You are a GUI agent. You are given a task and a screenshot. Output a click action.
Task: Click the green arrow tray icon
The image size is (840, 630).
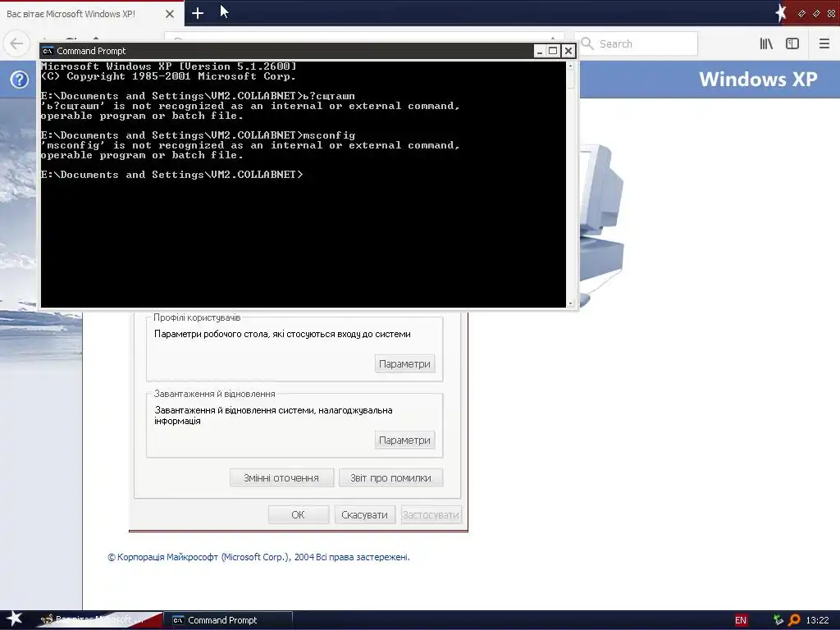pos(779,620)
